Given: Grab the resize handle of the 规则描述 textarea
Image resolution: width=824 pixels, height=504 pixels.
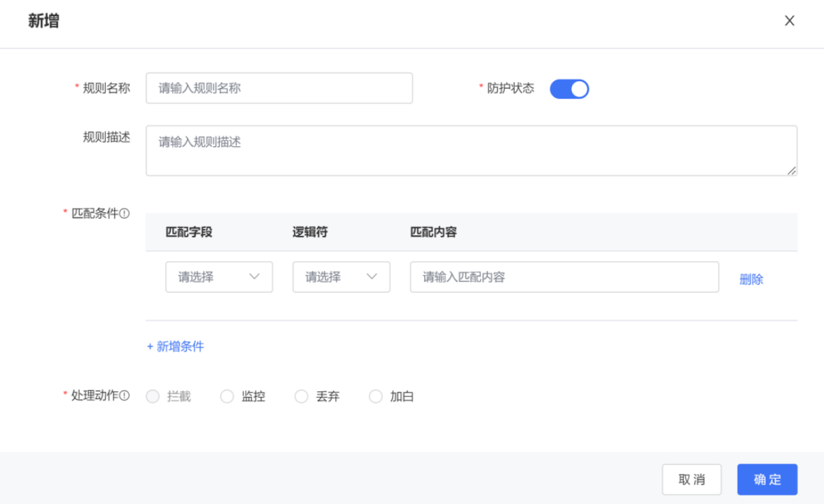Looking at the screenshot, I should pyautogui.click(x=792, y=170).
